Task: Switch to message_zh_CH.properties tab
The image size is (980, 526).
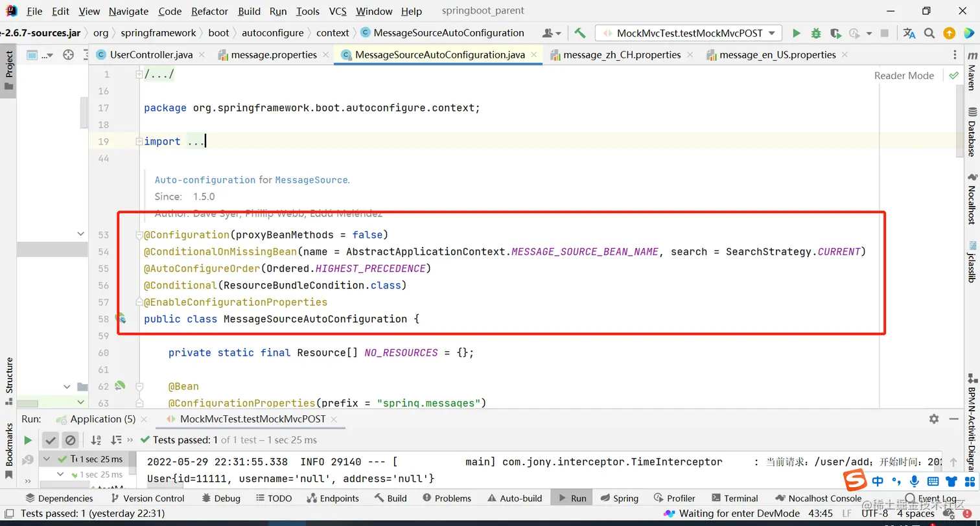Action: coord(622,55)
